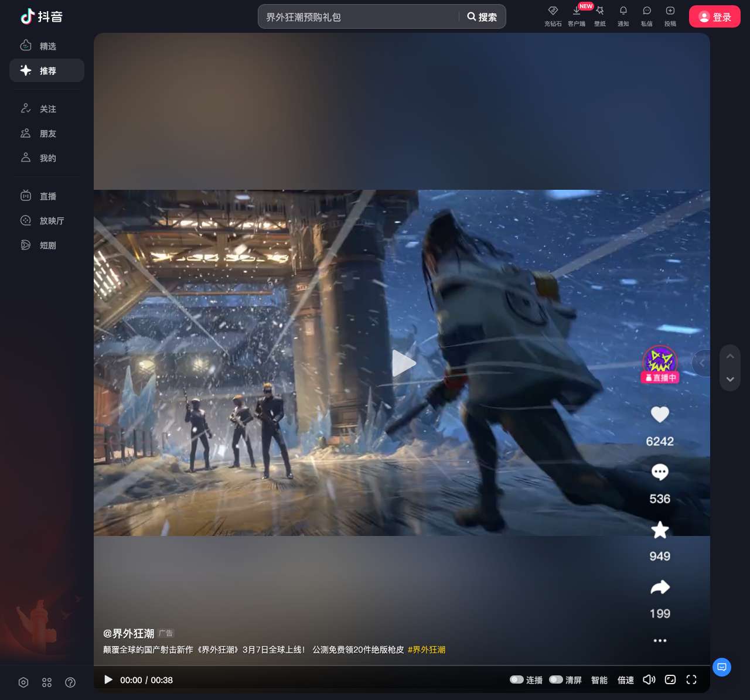Open the blue feedback chat button
750x700 pixels.
[x=722, y=667]
